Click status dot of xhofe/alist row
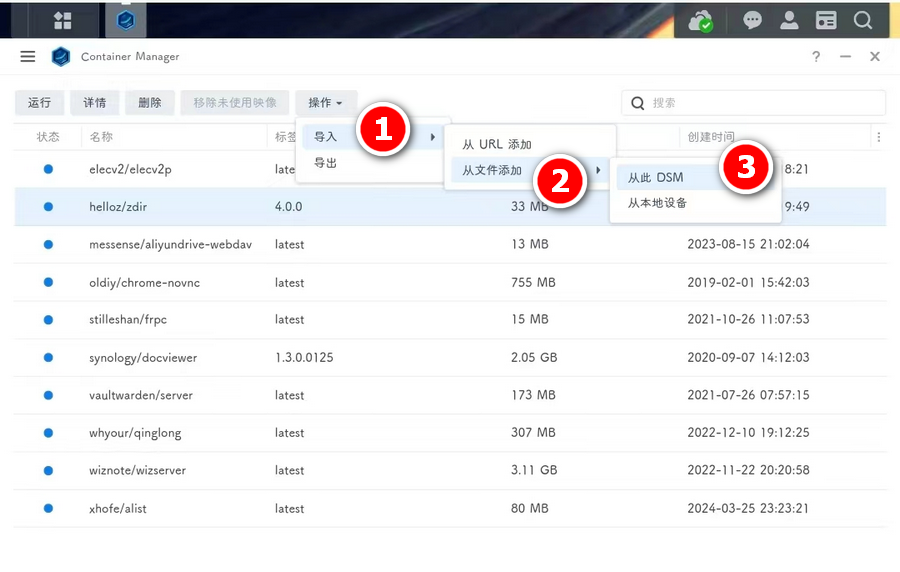This screenshot has height=572, width=900. pyautogui.click(x=48, y=508)
